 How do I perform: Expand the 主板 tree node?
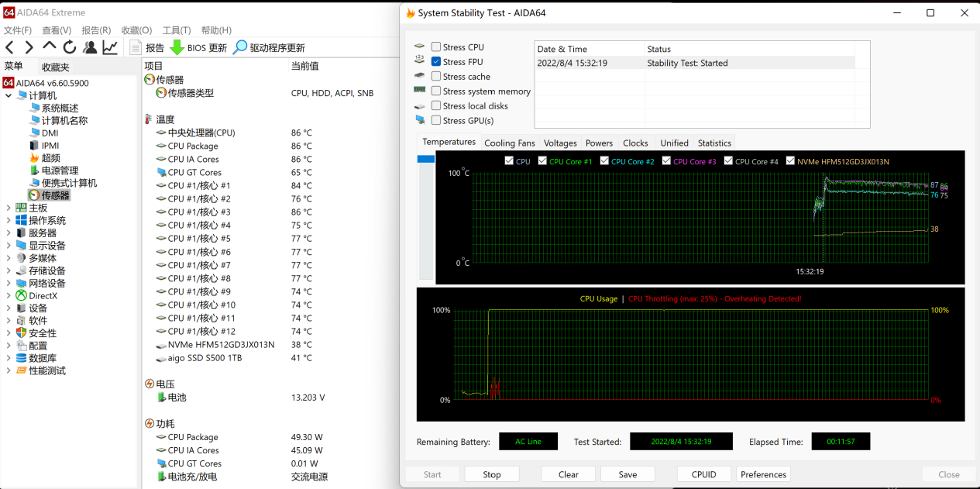click(9, 208)
